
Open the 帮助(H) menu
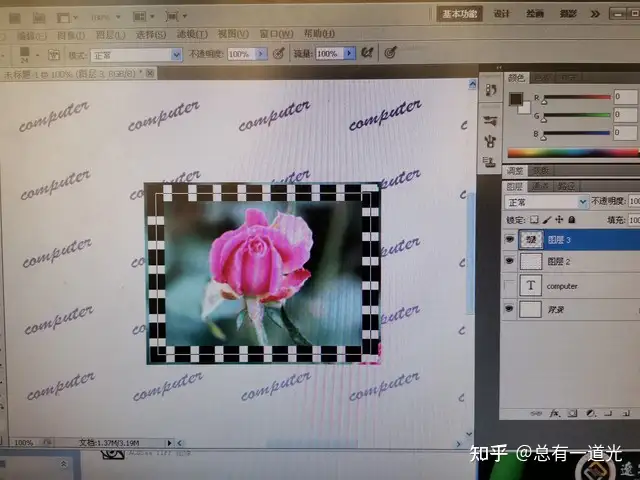319,33
